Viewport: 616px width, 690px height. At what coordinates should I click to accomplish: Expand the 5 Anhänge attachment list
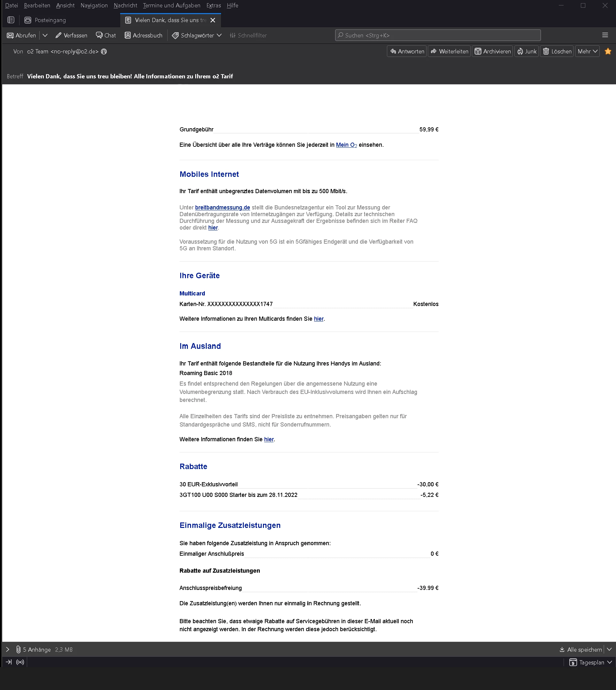pos(7,649)
